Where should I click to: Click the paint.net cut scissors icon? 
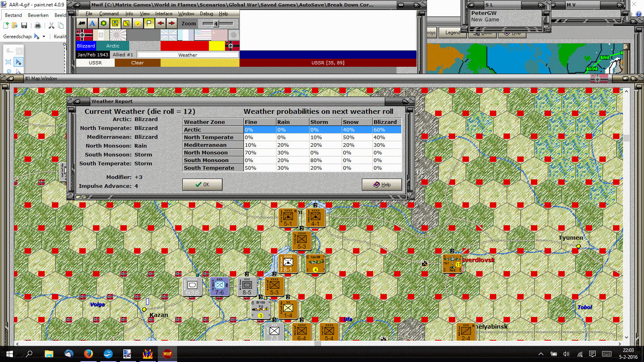point(52,25)
